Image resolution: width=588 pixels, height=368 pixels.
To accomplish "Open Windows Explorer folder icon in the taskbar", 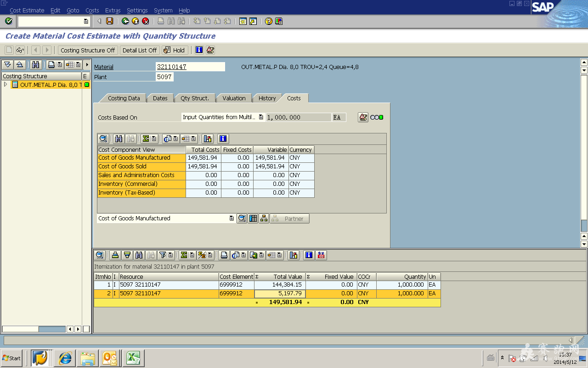I will coord(88,358).
